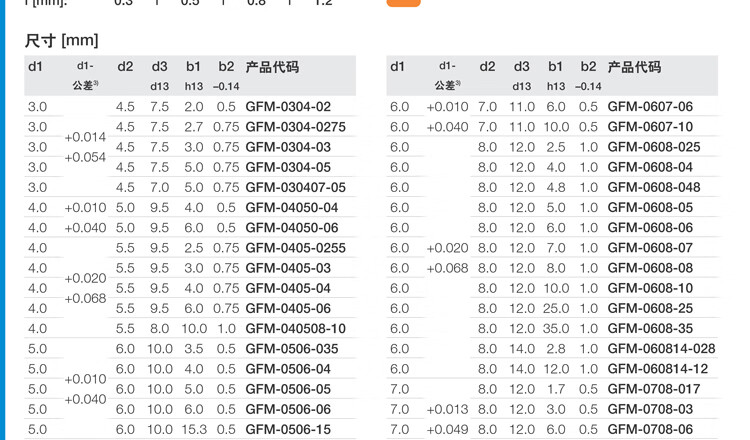750x440 pixels.
Task: Click product code GFM-0405-0255
Action: [x=295, y=248]
